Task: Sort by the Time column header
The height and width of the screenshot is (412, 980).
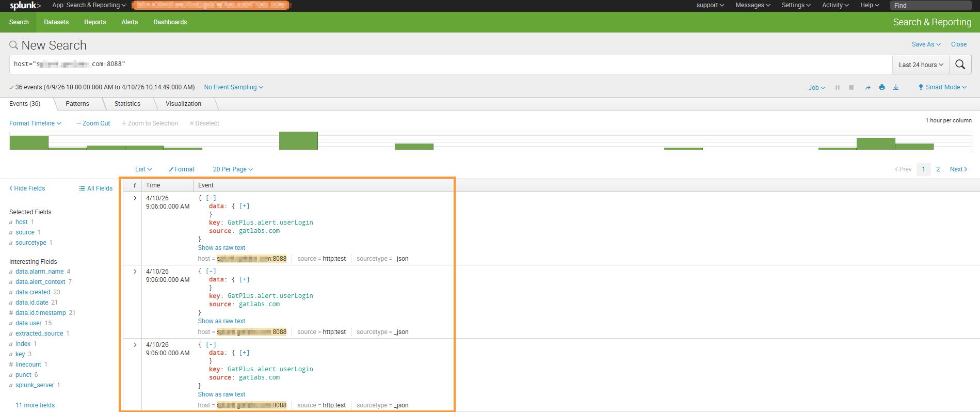Action: pos(153,185)
